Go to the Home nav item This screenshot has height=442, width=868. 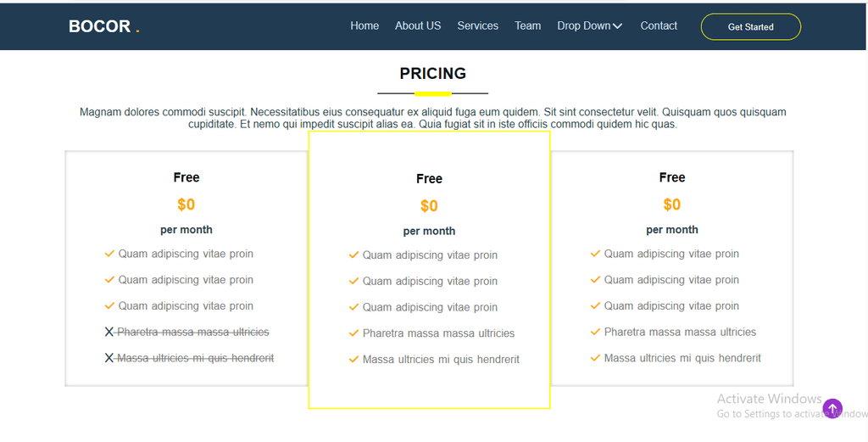[364, 25]
